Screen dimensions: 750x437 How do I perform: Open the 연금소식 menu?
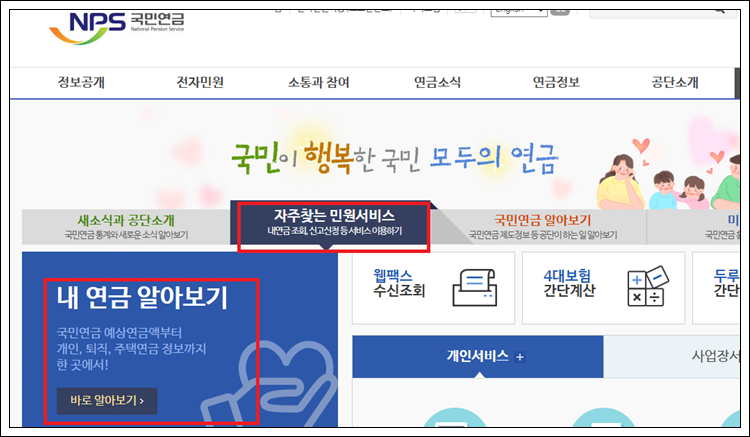coord(437,82)
